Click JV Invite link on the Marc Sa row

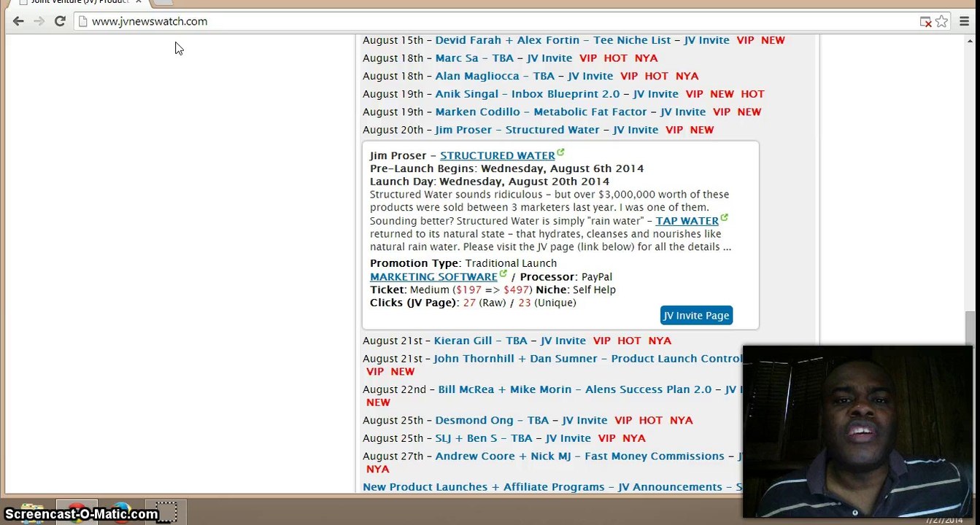coord(549,58)
